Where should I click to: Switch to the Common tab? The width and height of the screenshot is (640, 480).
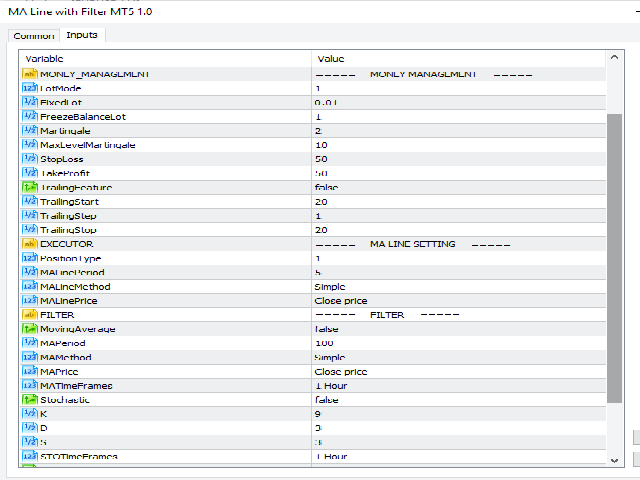click(x=34, y=36)
